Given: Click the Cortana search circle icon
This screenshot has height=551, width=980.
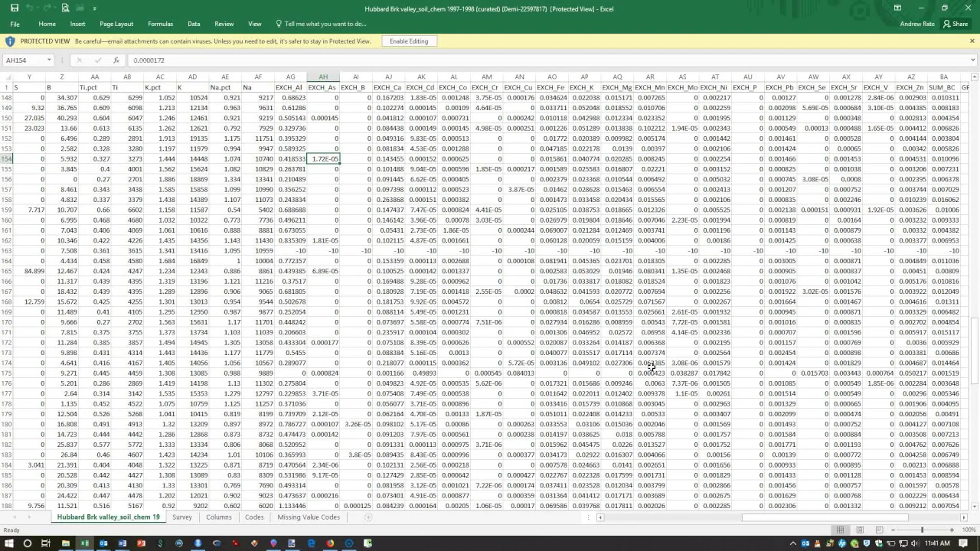Looking at the screenshot, I should [28, 543].
